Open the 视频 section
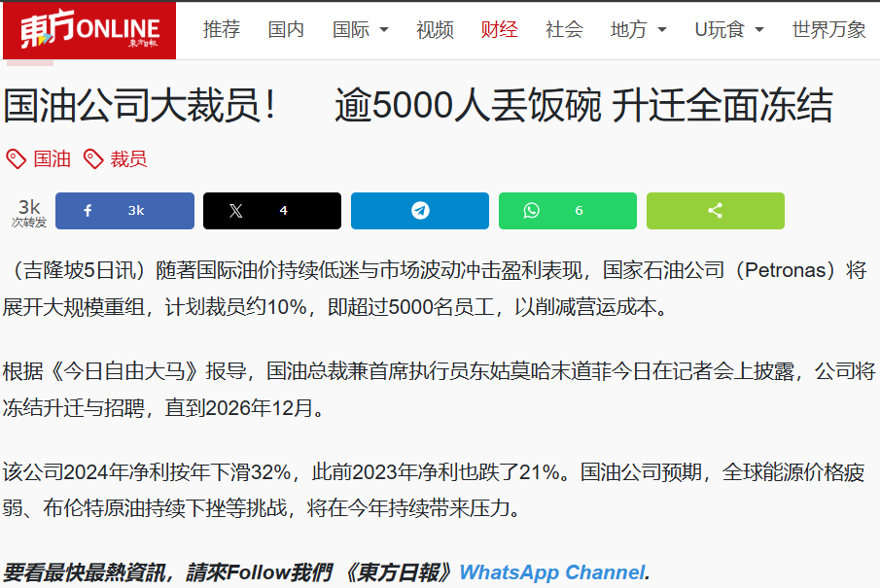This screenshot has height=588, width=880. click(435, 29)
